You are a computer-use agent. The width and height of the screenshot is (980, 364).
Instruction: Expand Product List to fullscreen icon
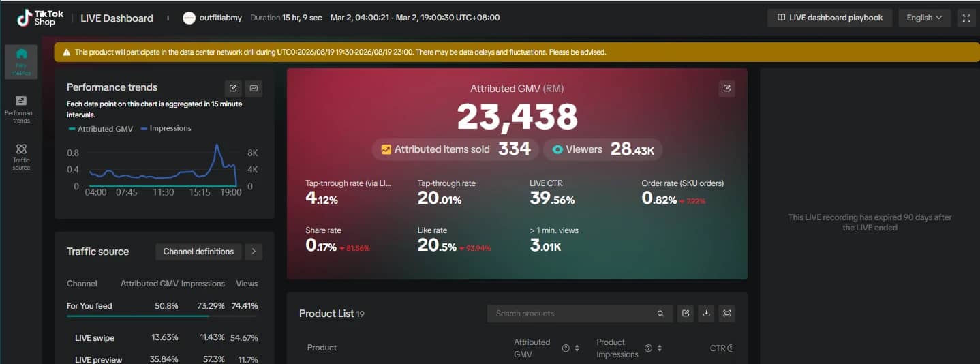click(x=727, y=314)
